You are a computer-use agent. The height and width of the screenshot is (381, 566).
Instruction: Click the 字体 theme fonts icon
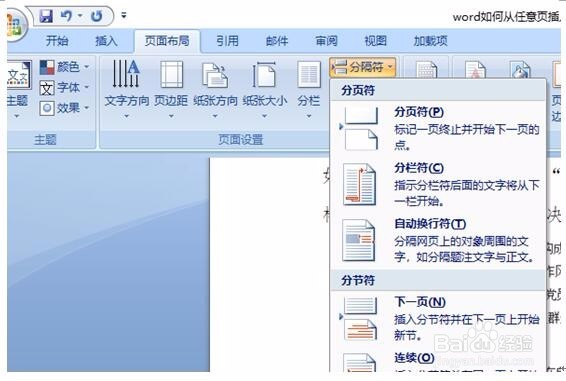(x=47, y=88)
